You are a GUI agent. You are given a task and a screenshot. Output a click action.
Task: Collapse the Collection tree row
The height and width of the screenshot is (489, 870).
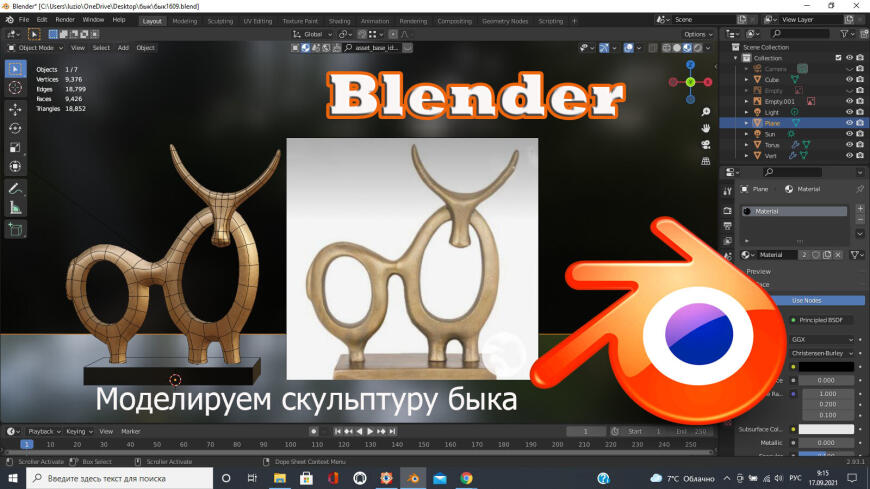736,58
